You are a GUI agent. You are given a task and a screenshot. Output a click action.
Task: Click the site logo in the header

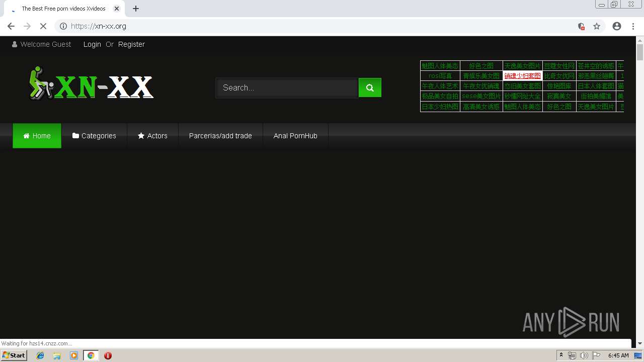click(91, 83)
